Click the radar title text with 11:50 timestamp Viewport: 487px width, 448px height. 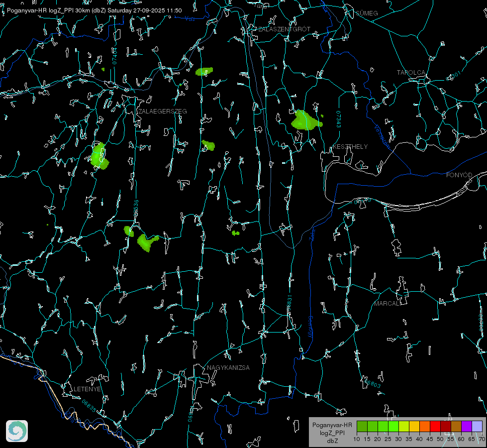(x=94, y=10)
